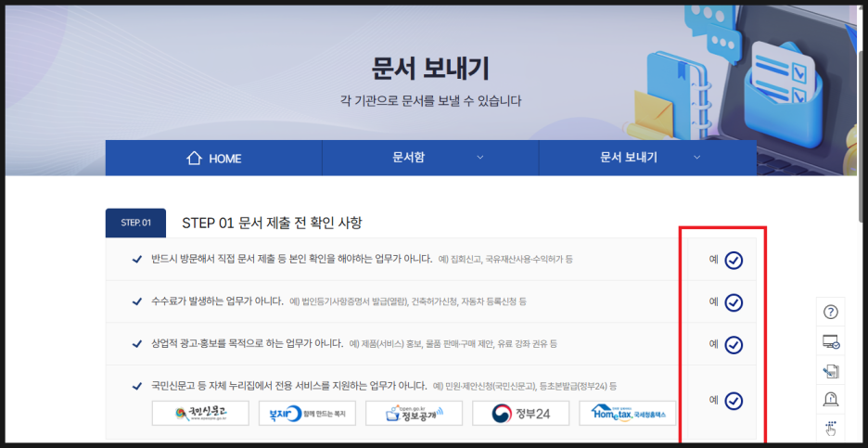Open the 정부24 logo link
This screenshot has width=868, height=448.
[520, 414]
